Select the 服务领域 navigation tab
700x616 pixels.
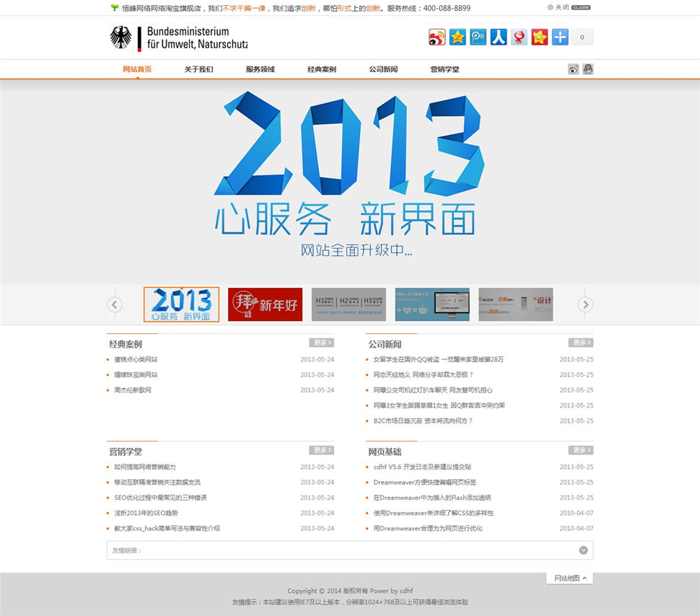point(260,69)
